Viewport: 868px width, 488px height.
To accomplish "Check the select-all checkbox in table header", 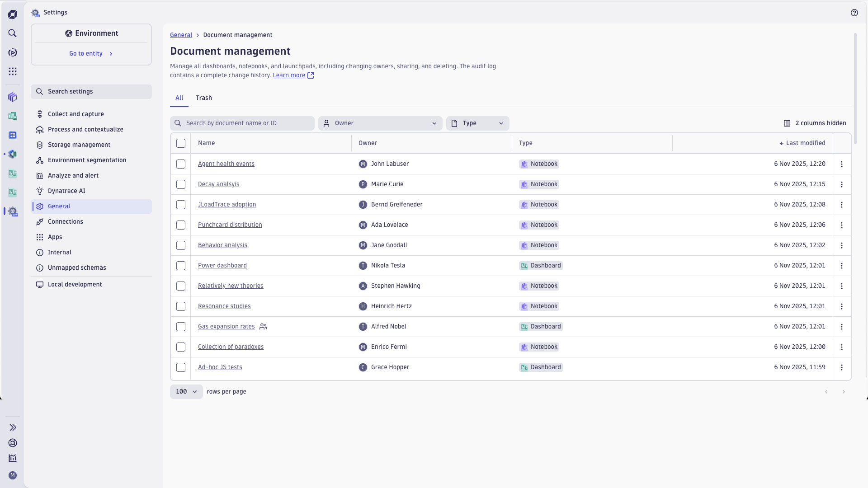I will pos(181,143).
